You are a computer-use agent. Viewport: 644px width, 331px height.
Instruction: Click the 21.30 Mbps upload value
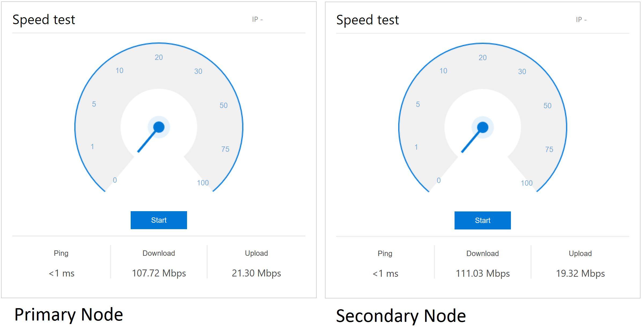(x=256, y=273)
